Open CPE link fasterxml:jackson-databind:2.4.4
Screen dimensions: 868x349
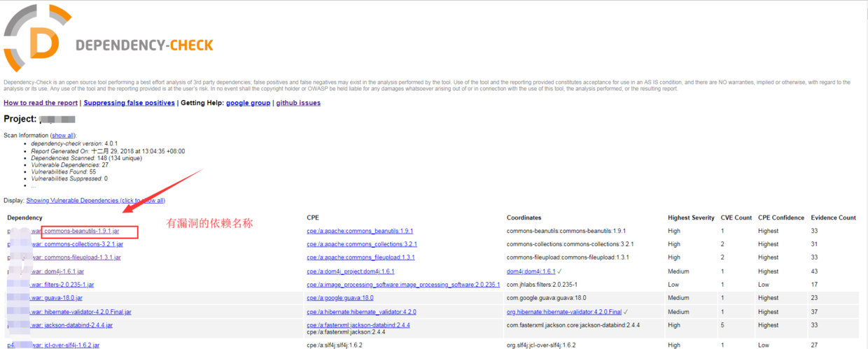[358, 325]
